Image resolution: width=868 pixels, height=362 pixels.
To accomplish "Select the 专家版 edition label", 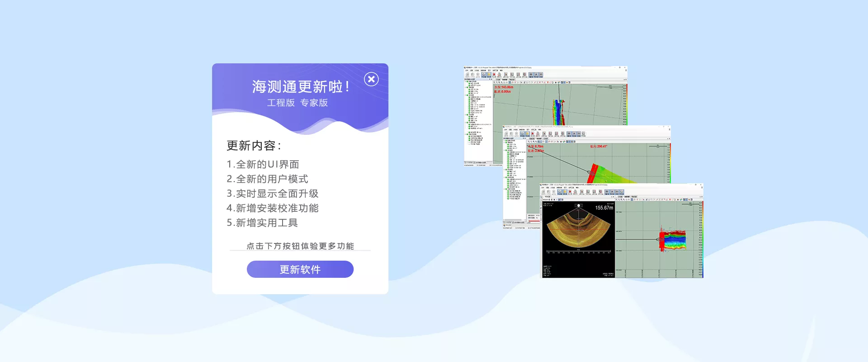I will tap(314, 103).
